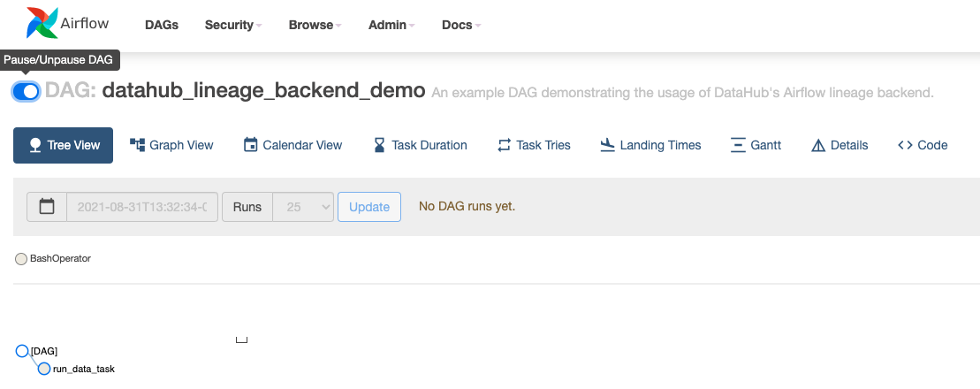Open the Calendar View

[292, 145]
